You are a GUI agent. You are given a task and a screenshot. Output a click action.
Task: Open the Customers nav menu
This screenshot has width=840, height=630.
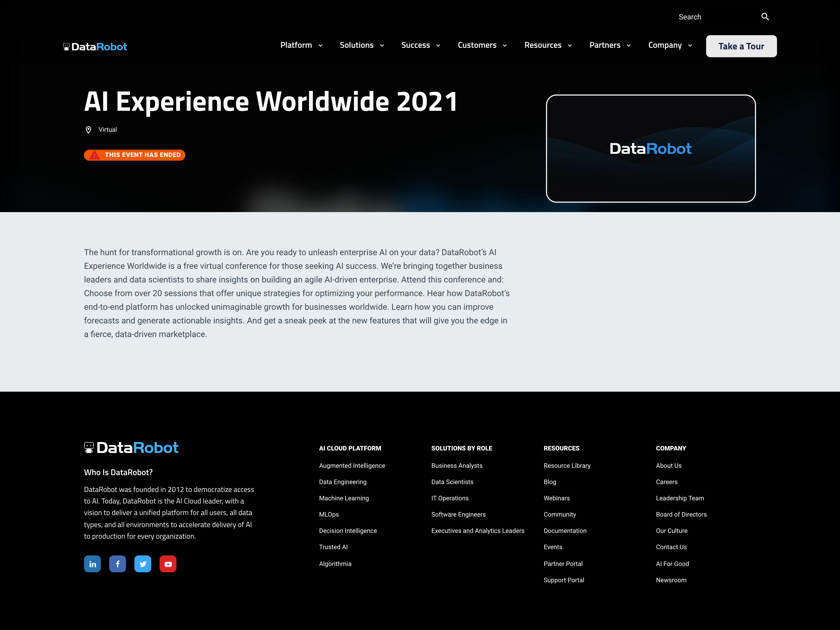point(482,45)
